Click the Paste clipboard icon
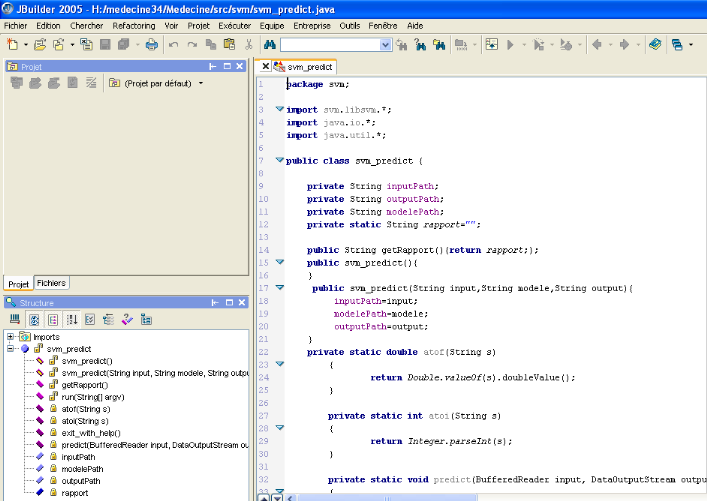 (x=229, y=45)
